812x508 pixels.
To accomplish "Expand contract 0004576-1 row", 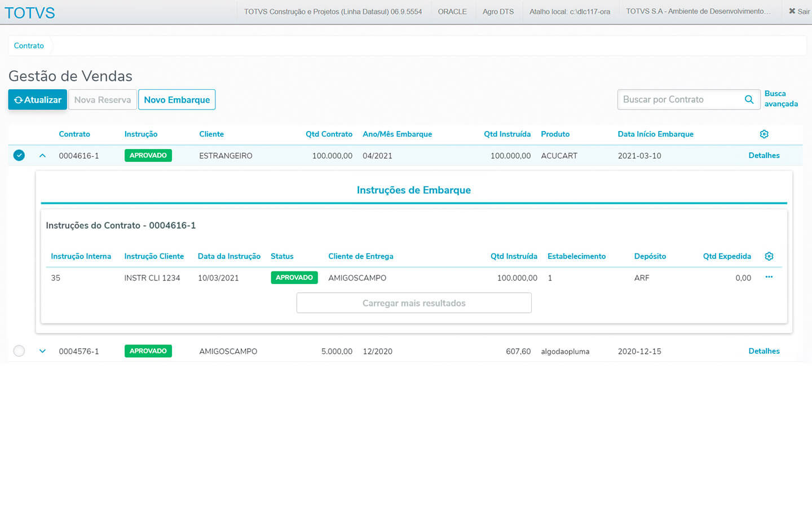I will (42, 351).
